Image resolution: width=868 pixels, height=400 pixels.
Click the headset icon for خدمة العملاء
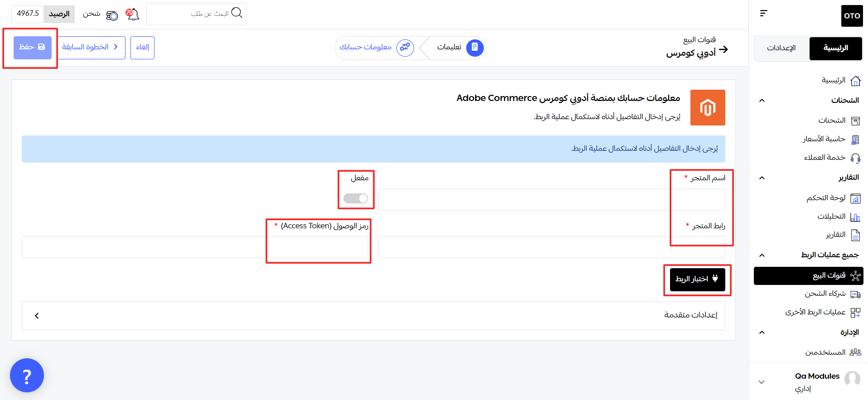(855, 158)
